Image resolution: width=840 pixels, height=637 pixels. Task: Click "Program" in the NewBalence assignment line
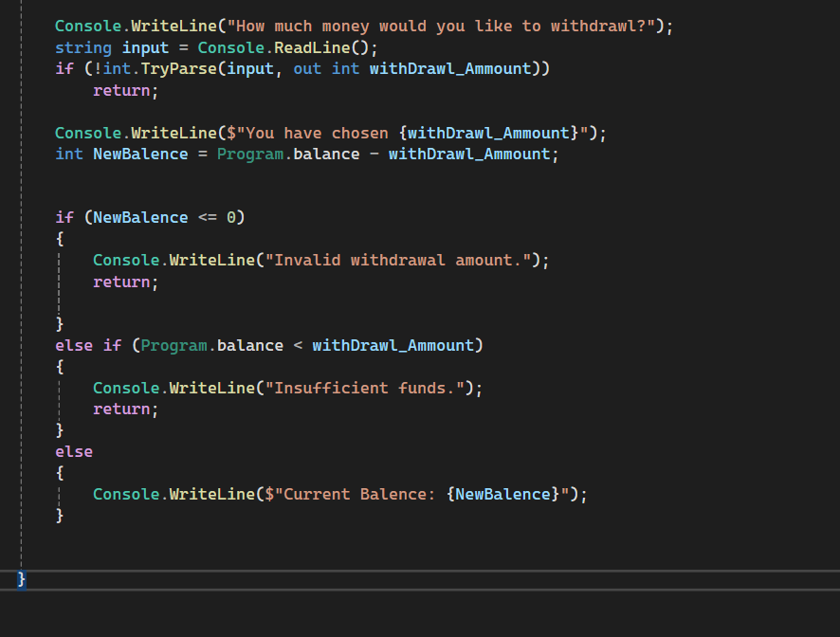[x=250, y=155]
